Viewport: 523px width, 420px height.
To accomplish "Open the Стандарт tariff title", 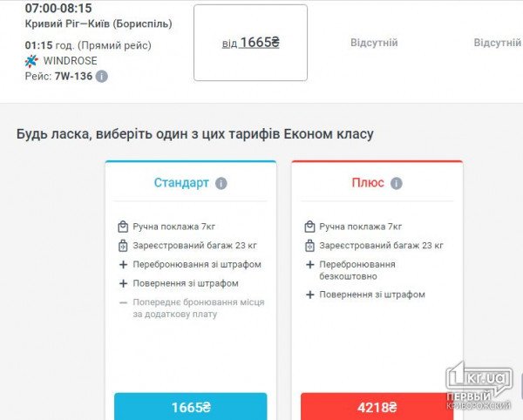I will tap(181, 184).
